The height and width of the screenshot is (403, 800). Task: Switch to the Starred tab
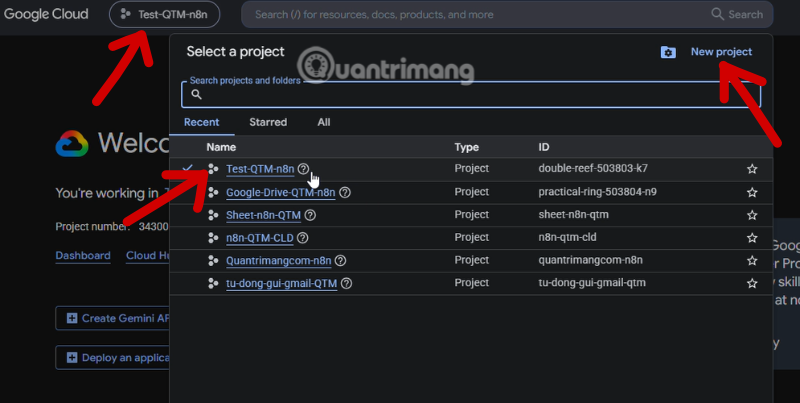(x=268, y=122)
